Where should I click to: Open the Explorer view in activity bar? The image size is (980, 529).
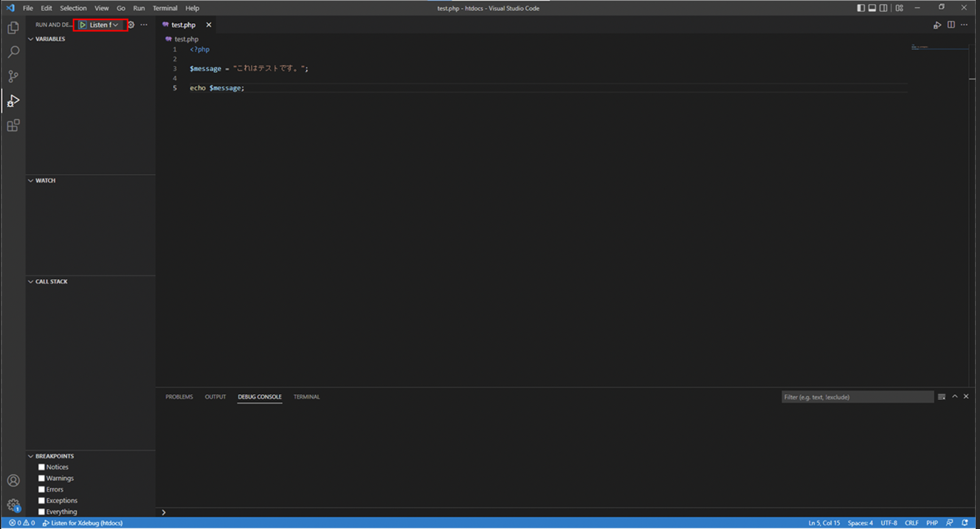point(13,27)
